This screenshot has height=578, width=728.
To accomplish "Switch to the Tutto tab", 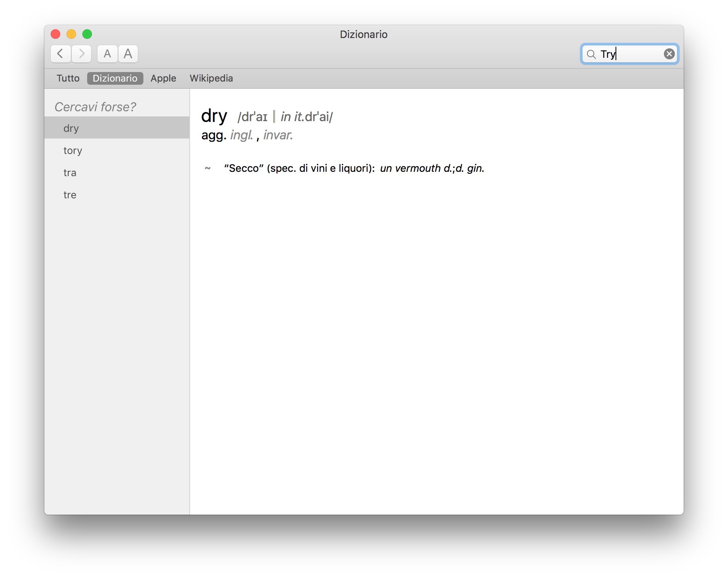I will (68, 78).
